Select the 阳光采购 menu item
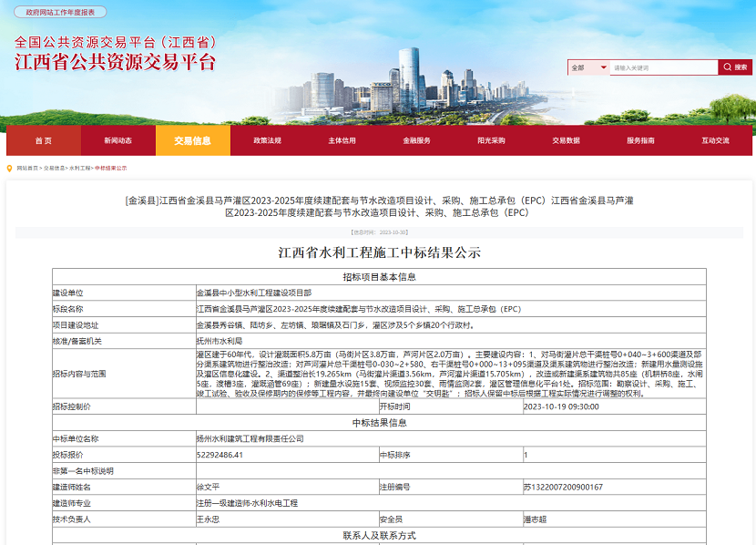 click(x=492, y=140)
